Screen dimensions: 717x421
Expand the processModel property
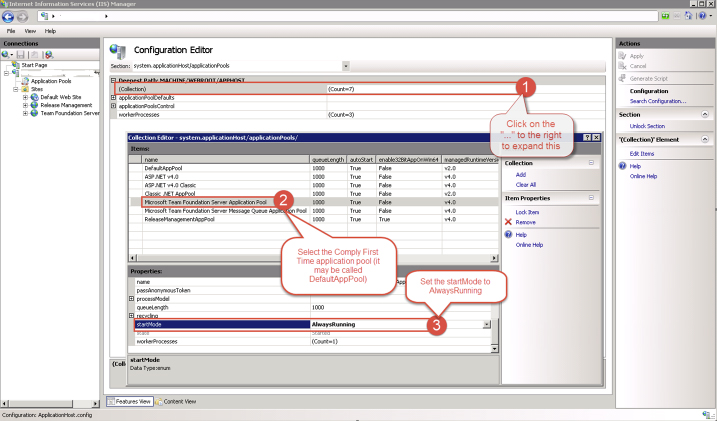(x=131, y=299)
